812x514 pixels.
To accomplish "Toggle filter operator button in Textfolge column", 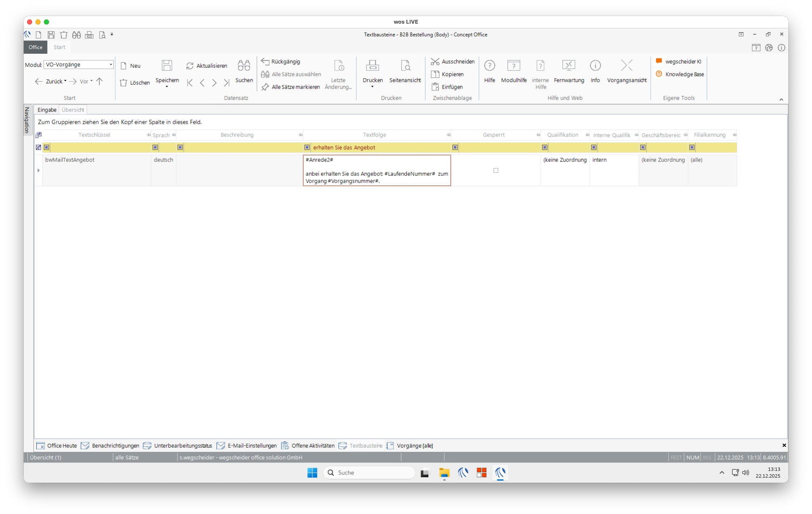I will click(x=307, y=148).
